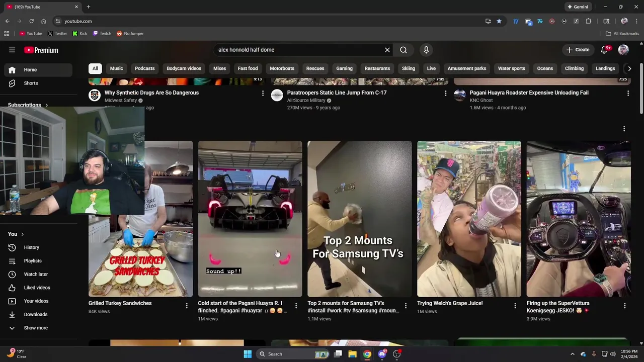
Task: Click the magnifier search button
Action: [404, 50]
